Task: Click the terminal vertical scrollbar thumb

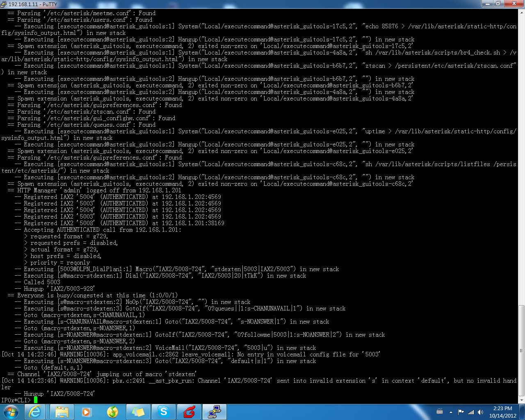Action: 522,351
